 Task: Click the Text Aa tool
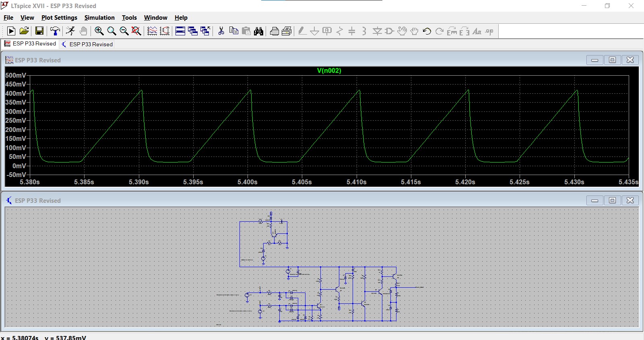[x=477, y=31]
